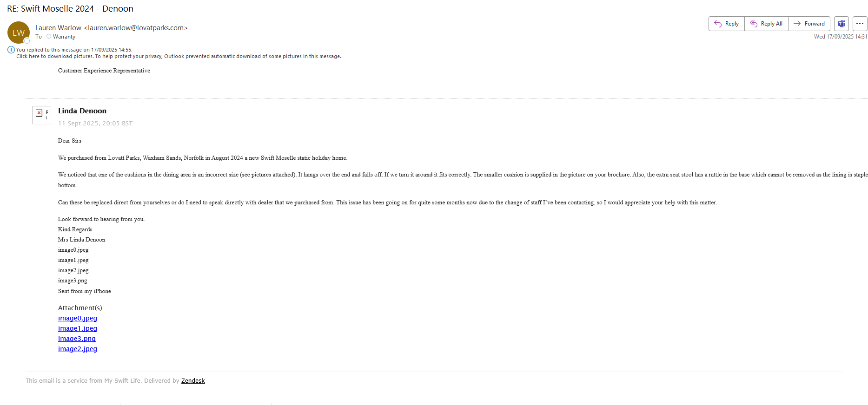Open the image2.jpeg attachment link
Viewport: 868px width, 405px height.
(x=77, y=349)
